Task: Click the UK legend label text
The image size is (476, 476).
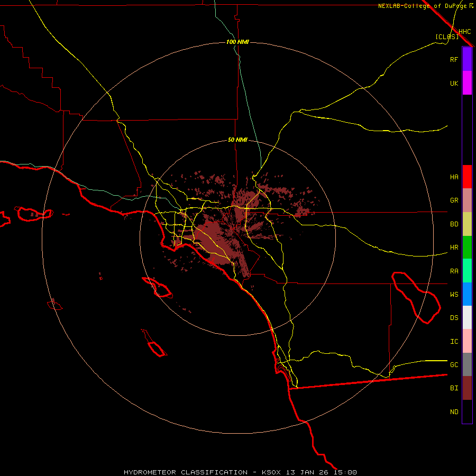Action: click(454, 83)
